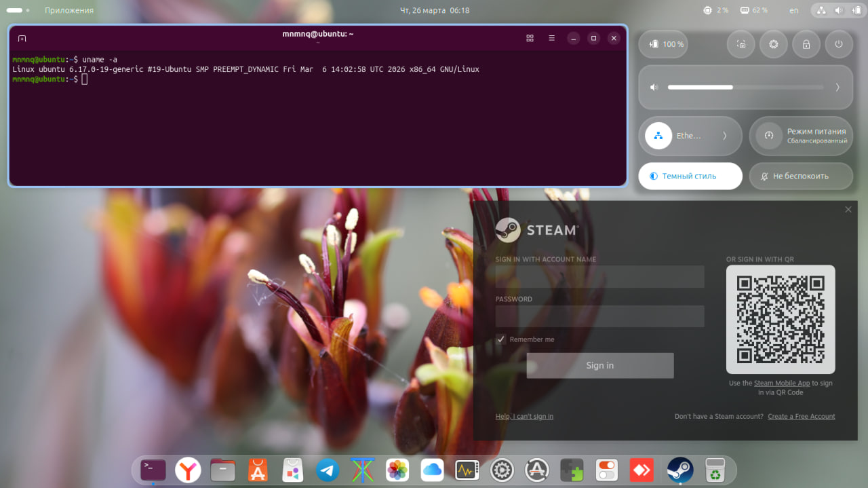Toggle the Темный стиль dark style button
Image resolution: width=868 pixels, height=488 pixels.
coord(690,176)
